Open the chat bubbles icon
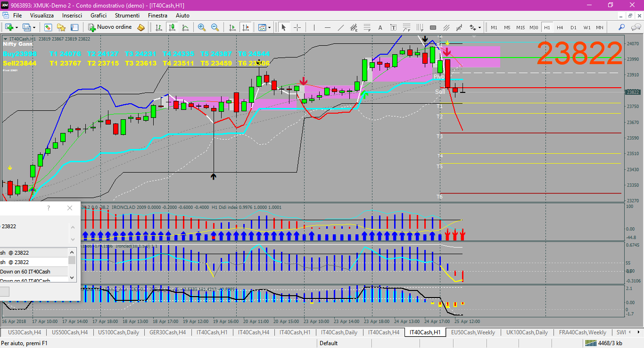The image size is (644, 348). (636, 27)
